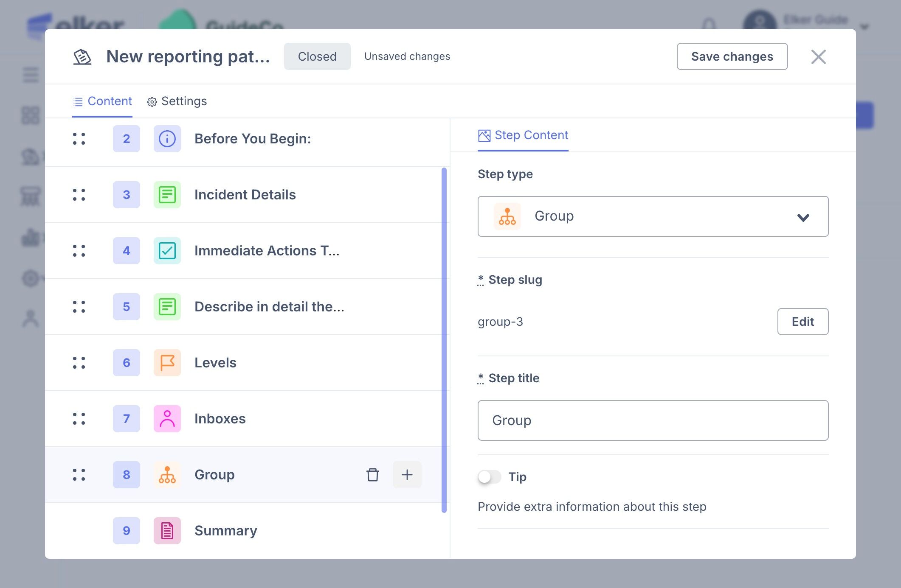
Task: Click the step list vertical scrollbar
Action: (444, 339)
